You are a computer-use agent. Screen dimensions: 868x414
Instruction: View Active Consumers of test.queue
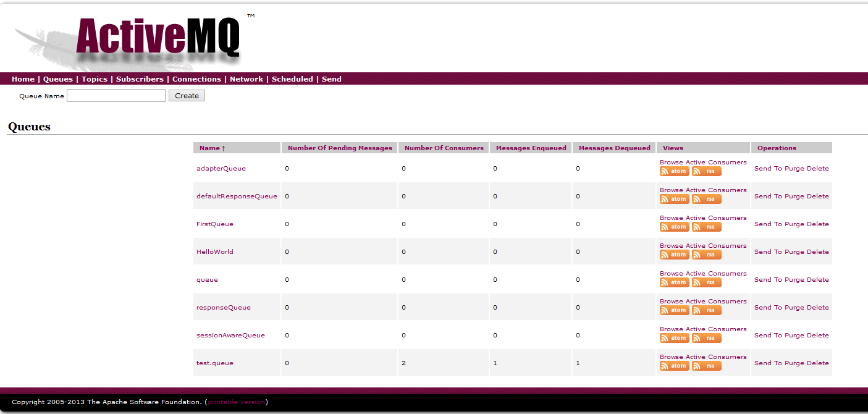coord(716,357)
